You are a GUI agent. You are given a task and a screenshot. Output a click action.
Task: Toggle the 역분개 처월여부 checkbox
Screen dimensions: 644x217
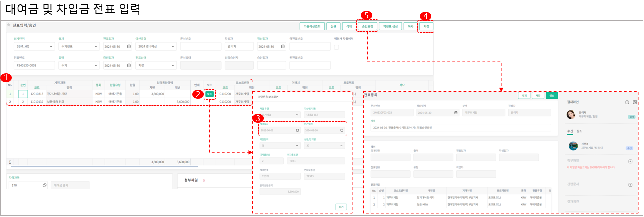coord(336,47)
